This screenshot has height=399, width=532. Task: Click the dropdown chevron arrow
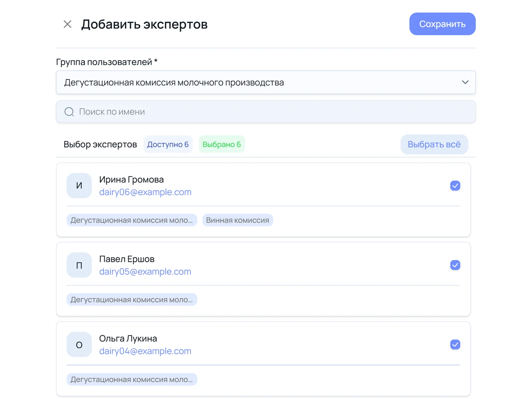pos(465,83)
